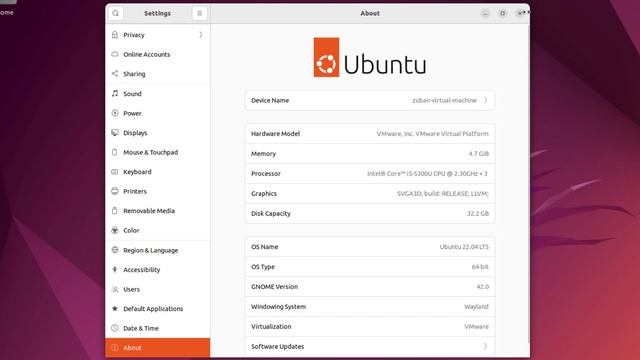
Task: Click the Disk Capacity 32.2 GB value
Action: click(x=478, y=213)
